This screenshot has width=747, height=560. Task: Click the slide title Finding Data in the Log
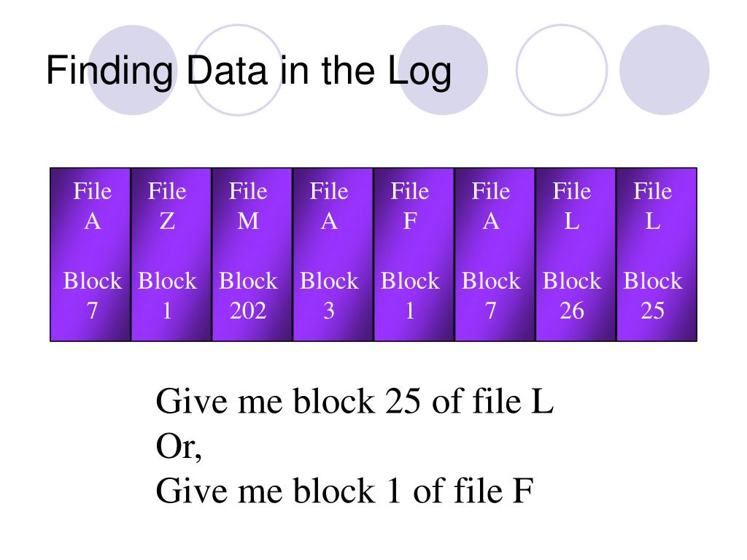[x=249, y=71]
